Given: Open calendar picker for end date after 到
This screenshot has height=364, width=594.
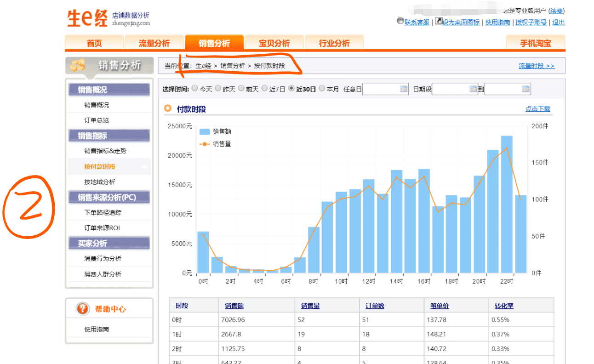Looking at the screenshot, I should (526, 89).
